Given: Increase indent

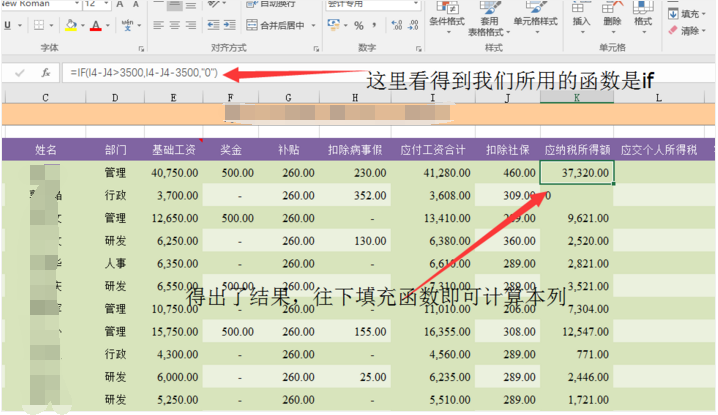Looking at the screenshot, I should [x=229, y=25].
